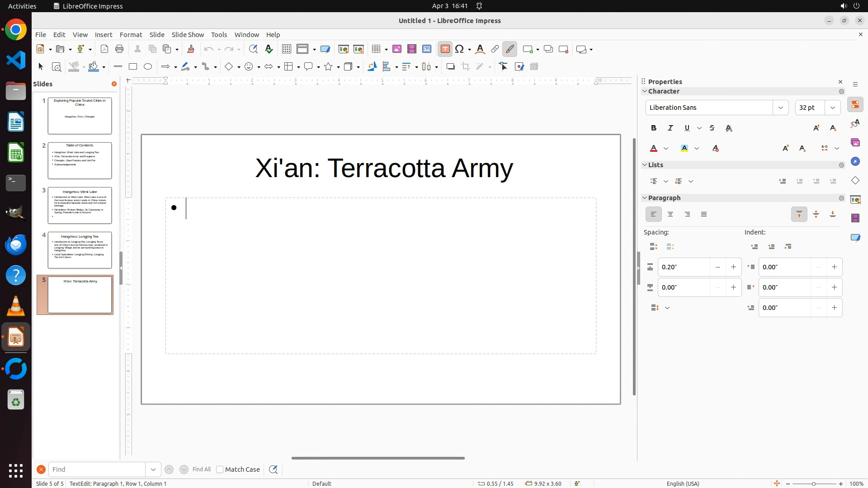The width and height of the screenshot is (868, 488).
Task: Set paragraph alignment to center
Action: (670, 214)
